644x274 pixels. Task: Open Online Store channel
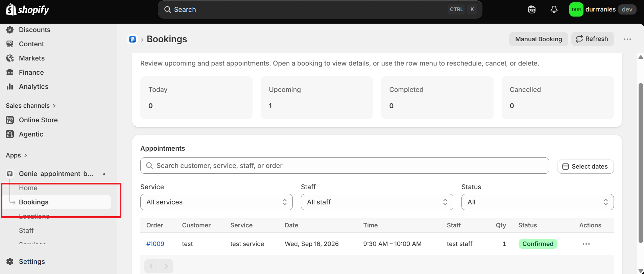(38, 120)
